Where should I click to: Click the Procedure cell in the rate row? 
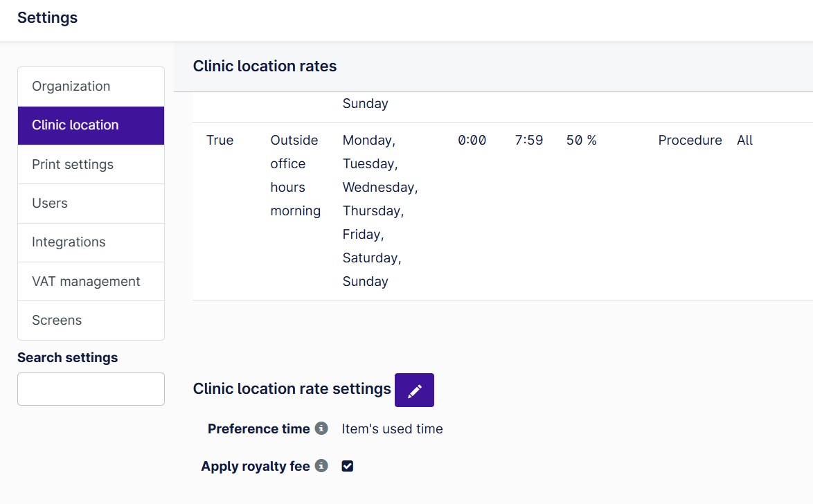(690, 141)
